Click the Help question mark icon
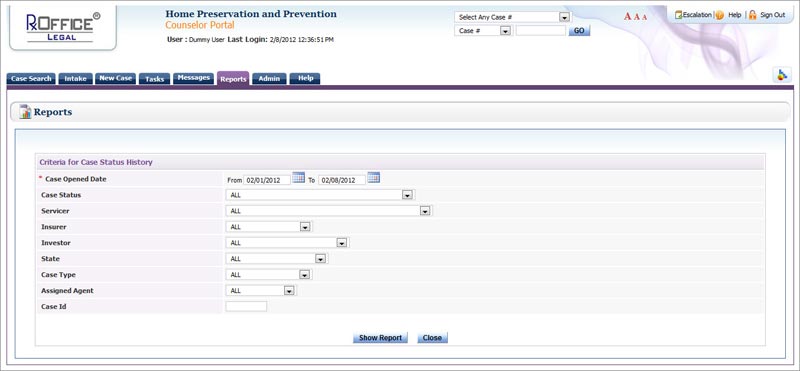This screenshot has height=371, width=800. pos(719,15)
